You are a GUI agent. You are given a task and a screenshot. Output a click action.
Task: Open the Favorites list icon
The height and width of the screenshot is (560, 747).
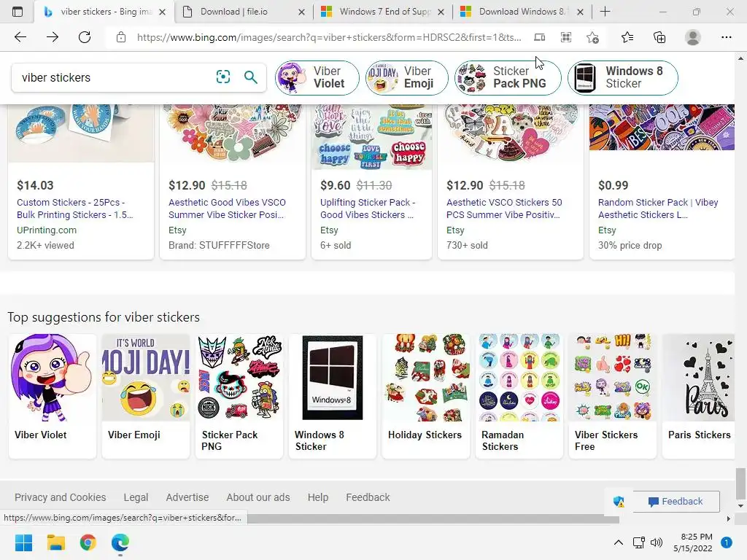[x=627, y=37]
